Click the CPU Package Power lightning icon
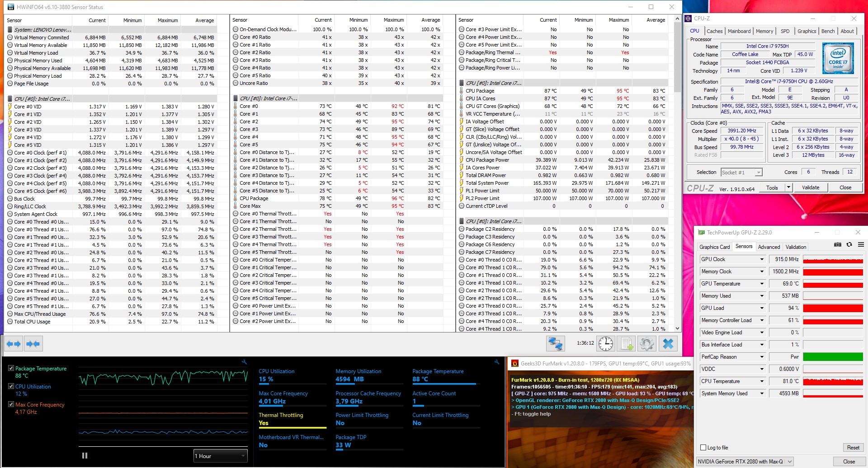 pos(462,160)
